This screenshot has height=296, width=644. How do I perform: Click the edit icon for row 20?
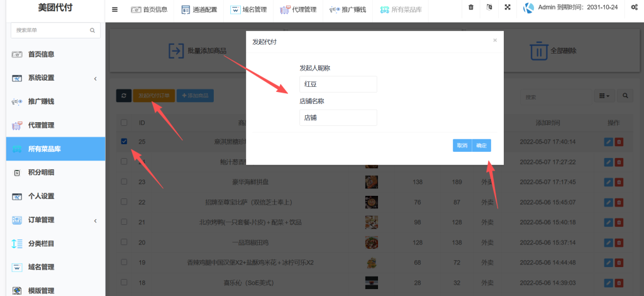click(608, 242)
